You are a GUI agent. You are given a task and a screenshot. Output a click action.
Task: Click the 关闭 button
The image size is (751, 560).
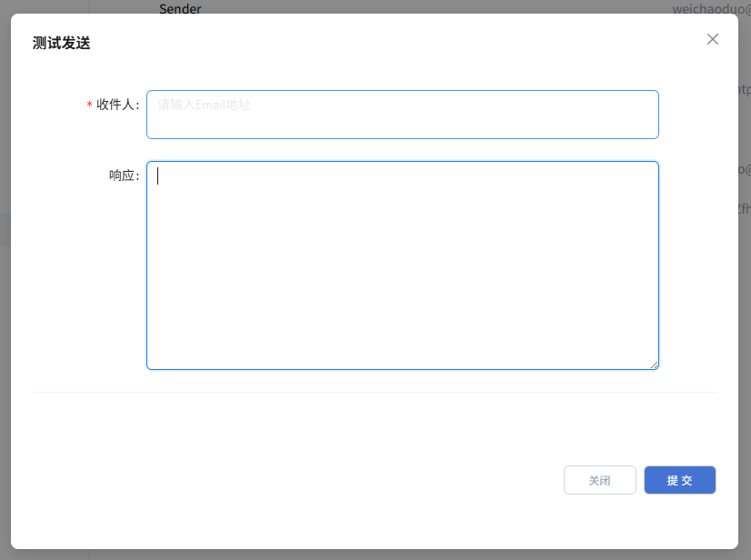click(600, 480)
